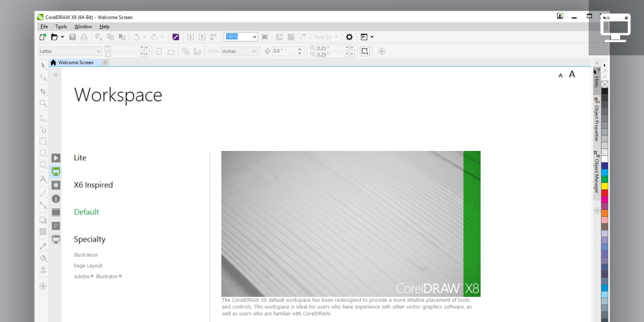
Task: Switch to the Welcome Screen tab
Action: [75, 62]
